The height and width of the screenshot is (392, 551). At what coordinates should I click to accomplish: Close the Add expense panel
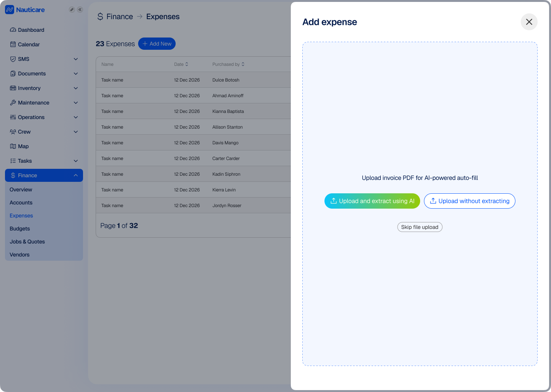(x=529, y=22)
